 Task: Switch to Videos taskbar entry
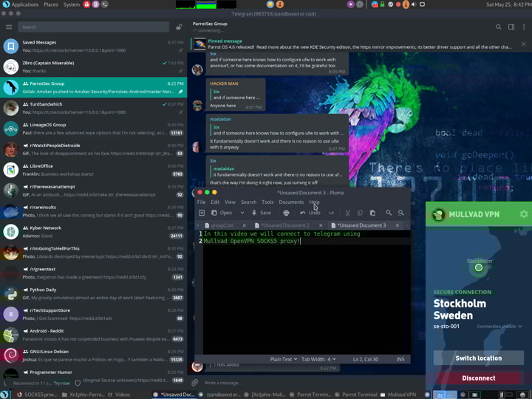coord(119,395)
